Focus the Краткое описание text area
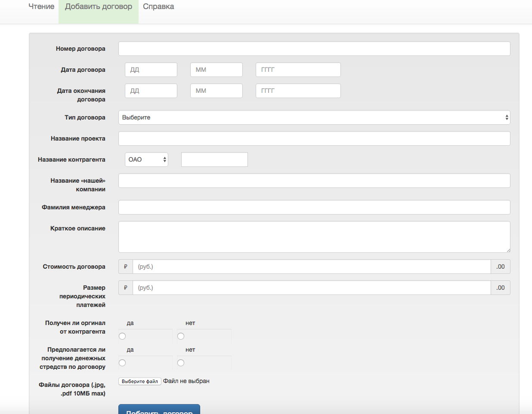The image size is (532, 414). (314, 237)
